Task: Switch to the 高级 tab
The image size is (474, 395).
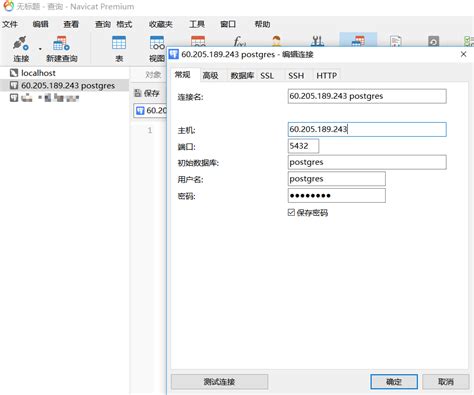Action: (x=211, y=76)
